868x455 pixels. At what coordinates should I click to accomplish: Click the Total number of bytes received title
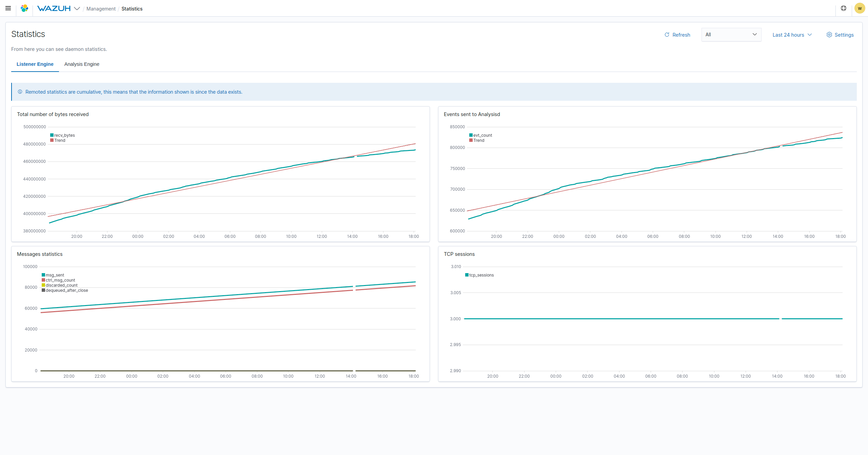coord(53,114)
